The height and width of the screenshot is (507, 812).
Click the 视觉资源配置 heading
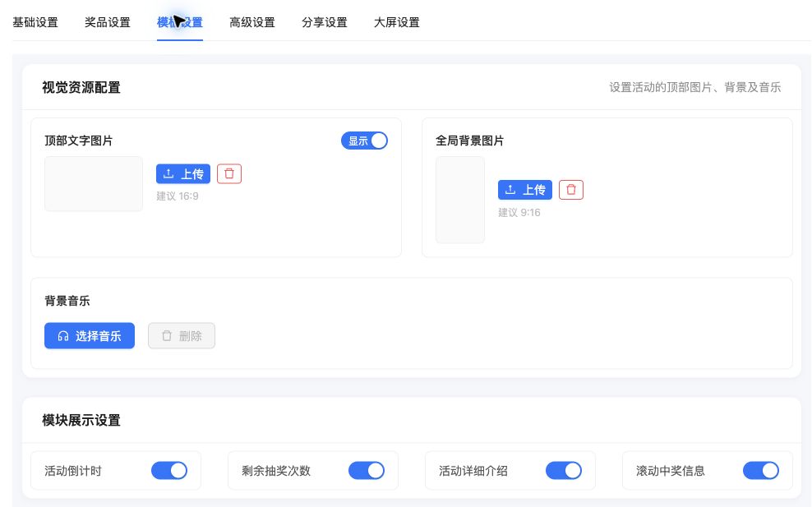click(x=81, y=88)
